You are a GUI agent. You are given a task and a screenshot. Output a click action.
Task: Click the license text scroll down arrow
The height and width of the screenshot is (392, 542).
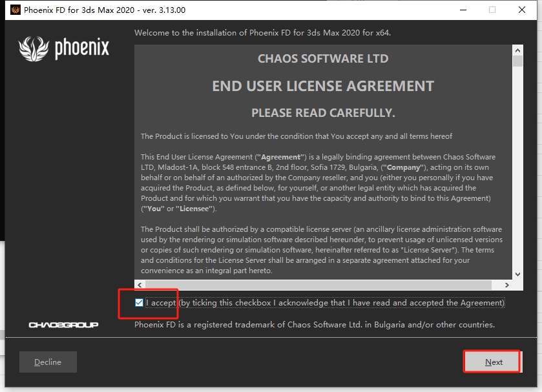(517, 274)
